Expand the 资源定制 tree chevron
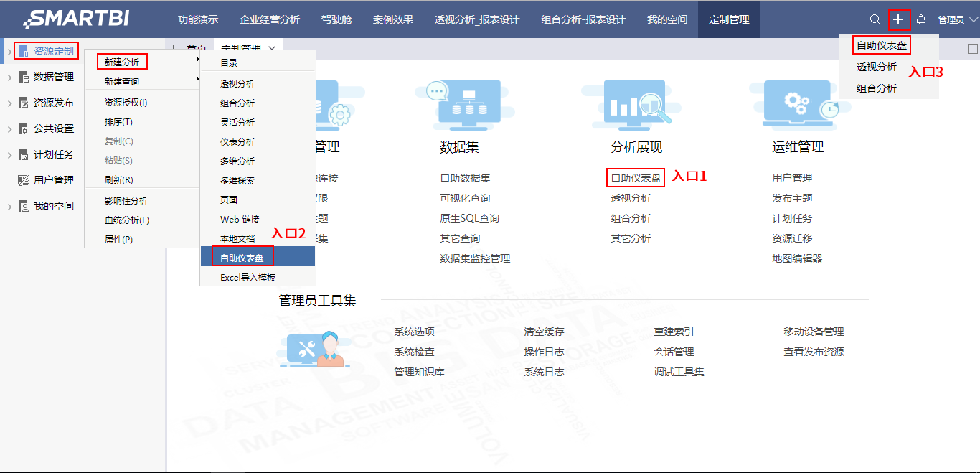This screenshot has width=980, height=473. [x=9, y=51]
